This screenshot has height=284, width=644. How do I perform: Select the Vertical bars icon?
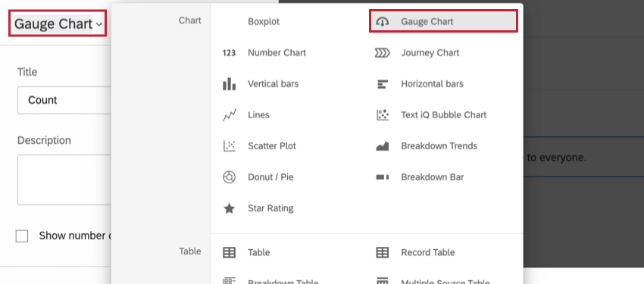pyautogui.click(x=229, y=84)
